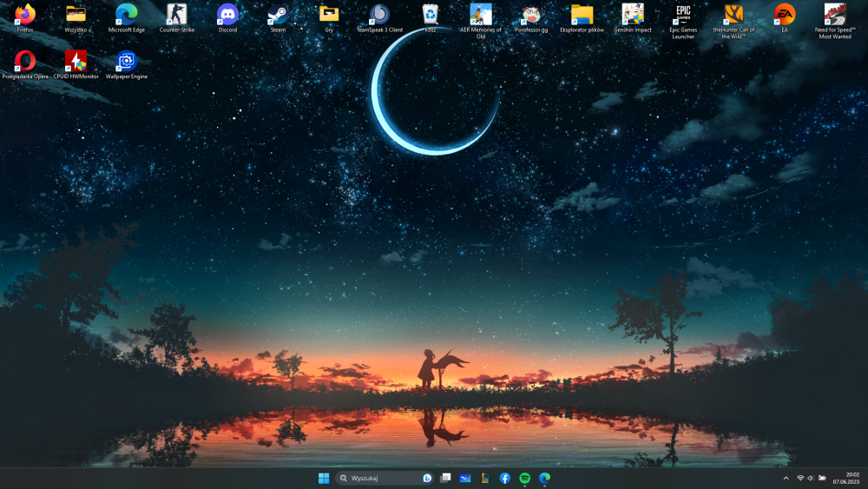
Task: Select the Firefox desktop shortcut
Action: [25, 18]
